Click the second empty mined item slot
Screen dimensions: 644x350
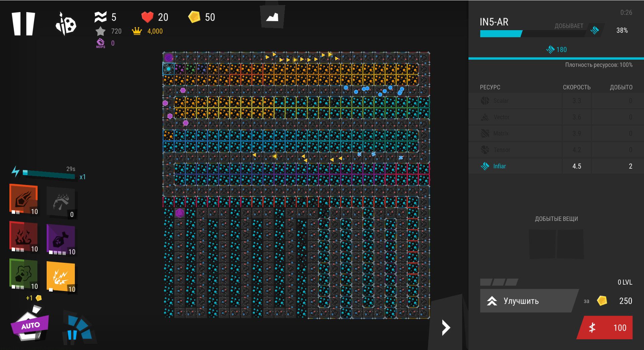571,244
